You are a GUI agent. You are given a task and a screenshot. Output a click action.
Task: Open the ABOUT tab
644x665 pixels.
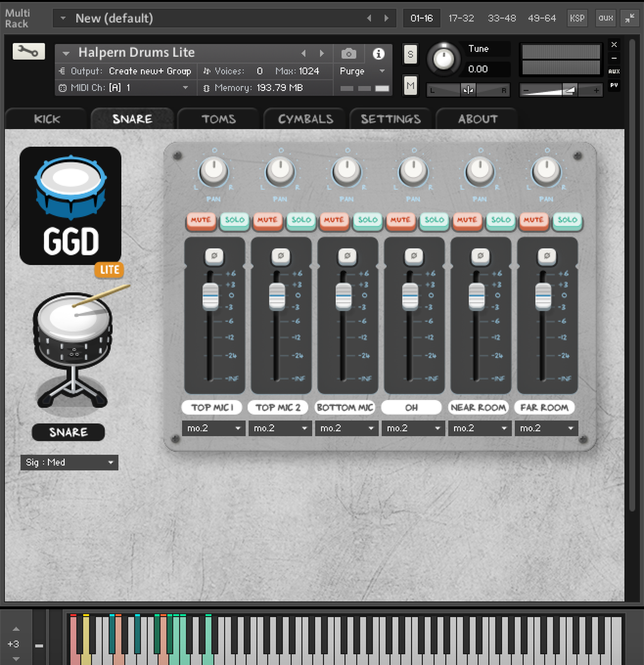(477, 119)
